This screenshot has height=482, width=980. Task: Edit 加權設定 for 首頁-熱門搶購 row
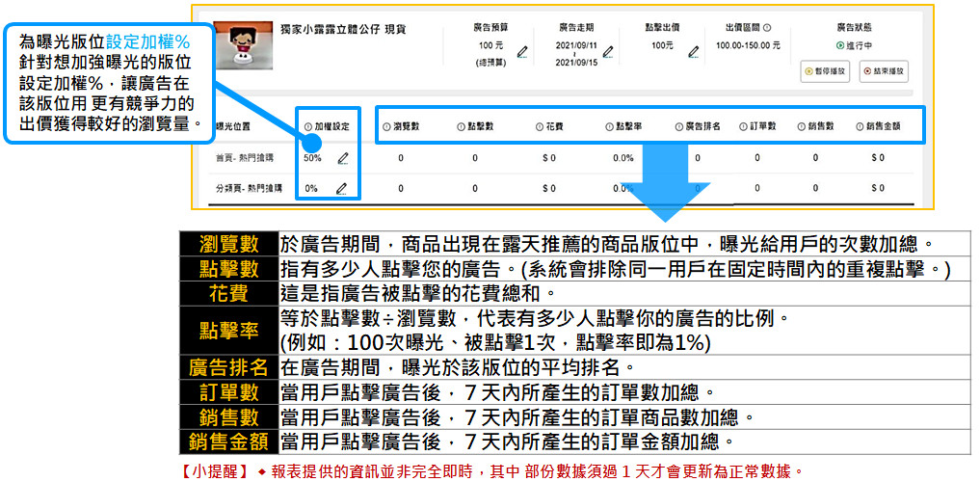(342, 159)
